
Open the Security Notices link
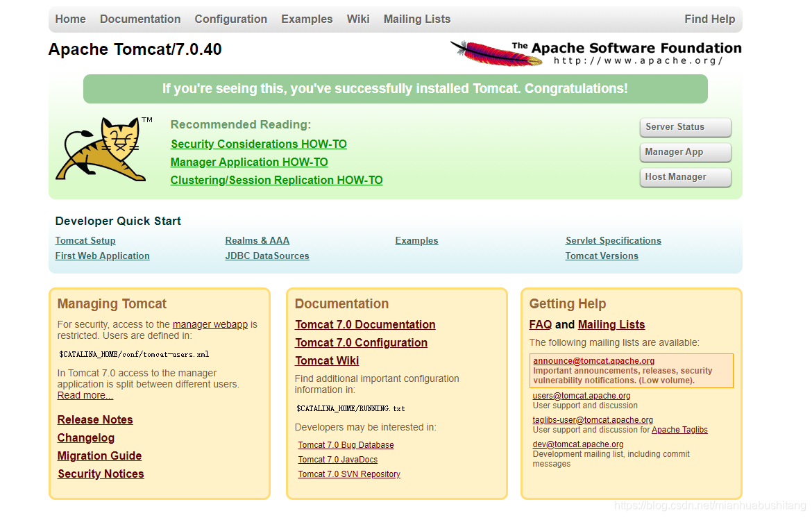101,474
